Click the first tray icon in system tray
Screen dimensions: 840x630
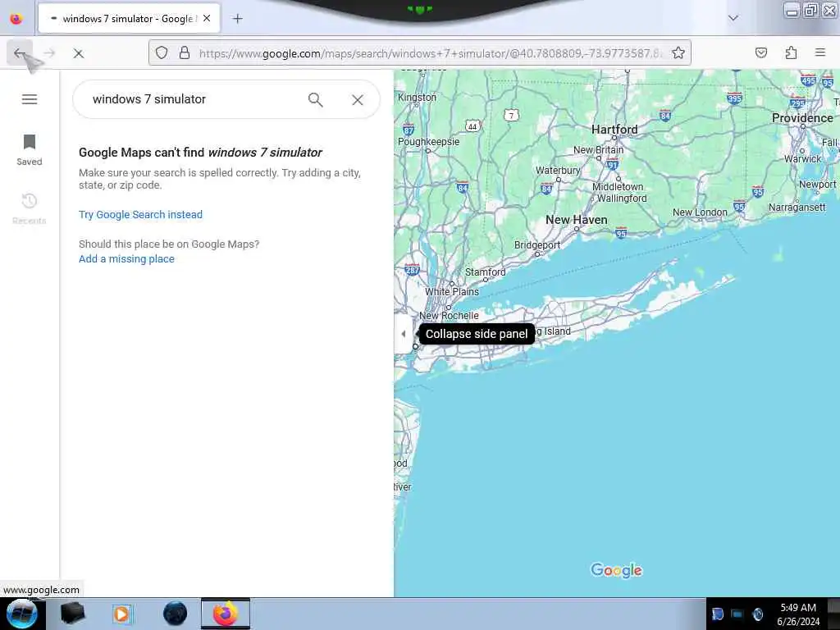point(718,614)
